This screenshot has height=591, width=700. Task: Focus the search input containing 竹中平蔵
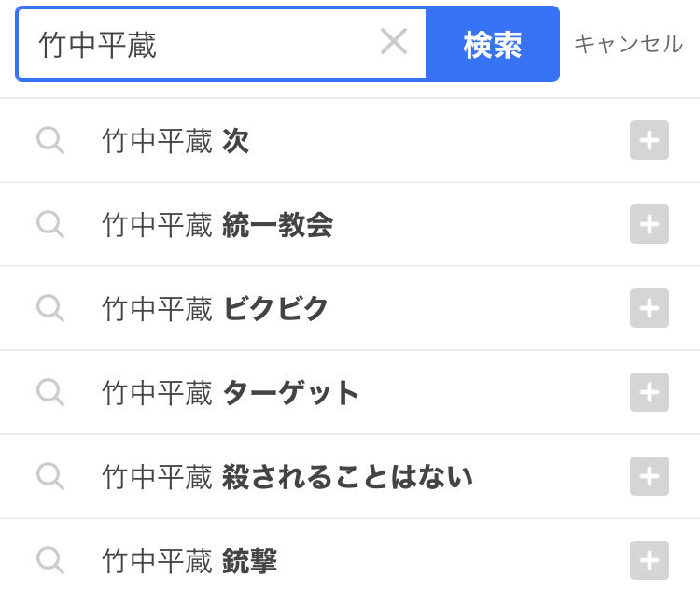click(x=221, y=44)
